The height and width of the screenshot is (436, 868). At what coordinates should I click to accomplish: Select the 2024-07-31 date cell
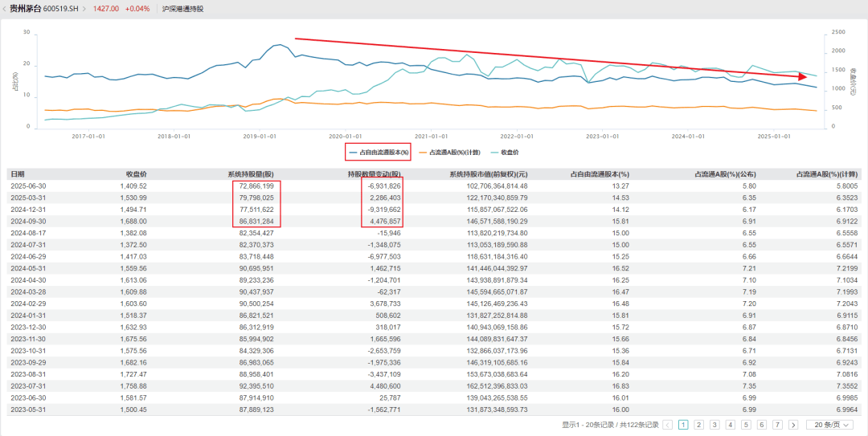27,245
